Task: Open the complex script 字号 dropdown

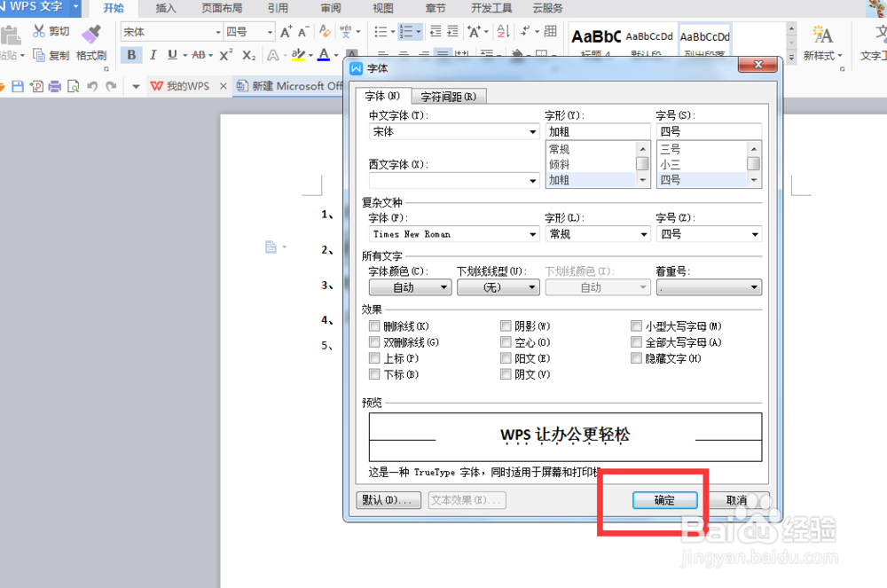Action: pos(709,234)
